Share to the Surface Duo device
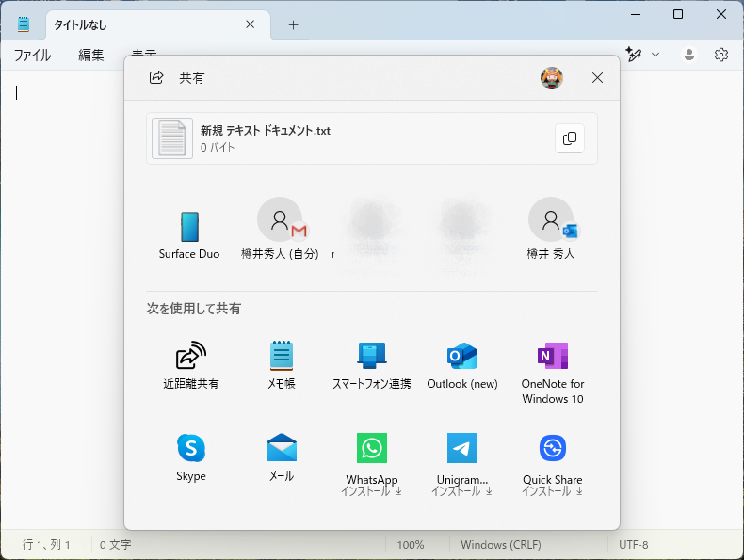Screen dimensions: 744x560 pos(189,235)
